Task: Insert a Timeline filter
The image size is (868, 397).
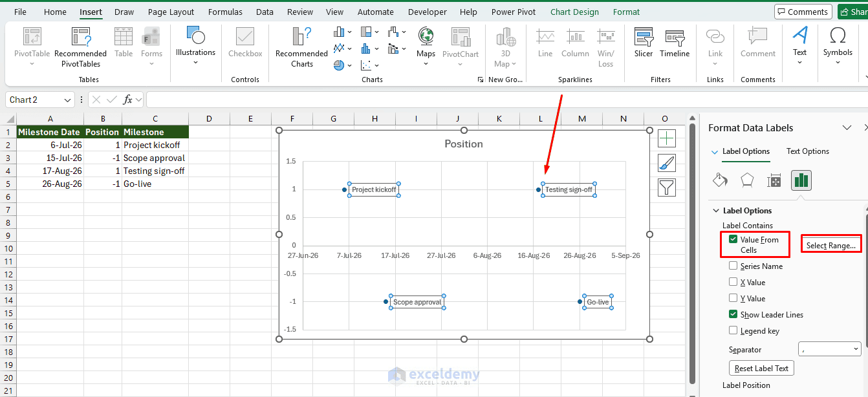Action: click(675, 43)
